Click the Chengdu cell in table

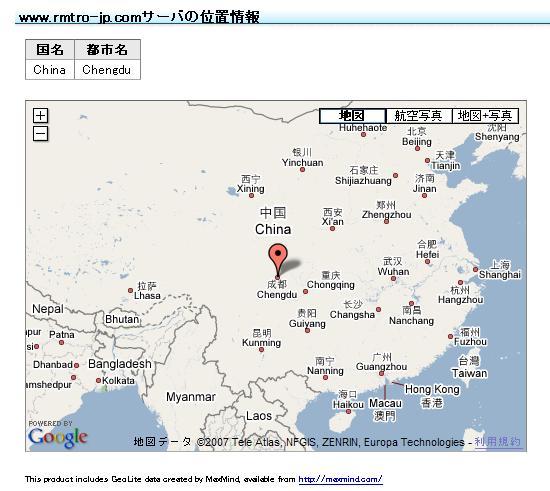(107, 69)
